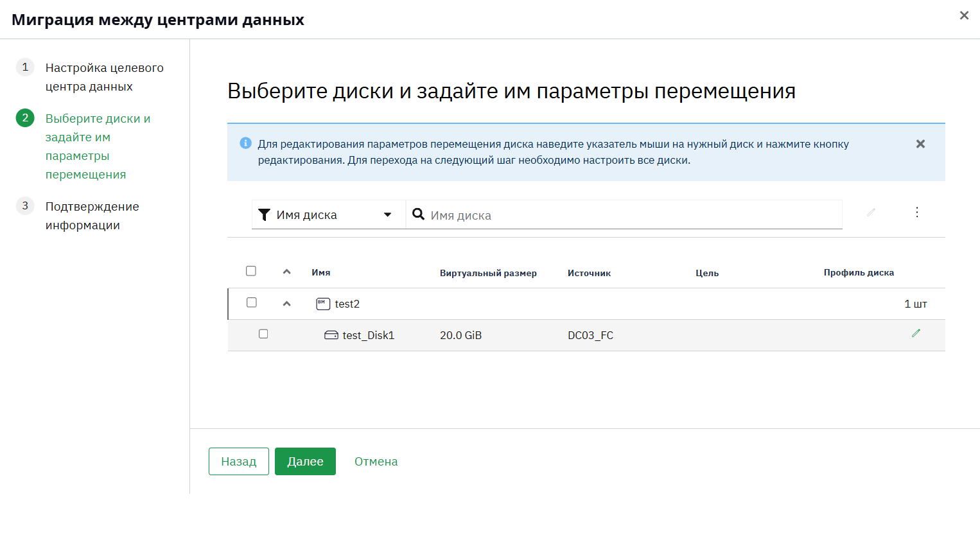Viewport: 980px width, 533px height.
Task: Click step number 3 circle
Action: (x=25, y=205)
